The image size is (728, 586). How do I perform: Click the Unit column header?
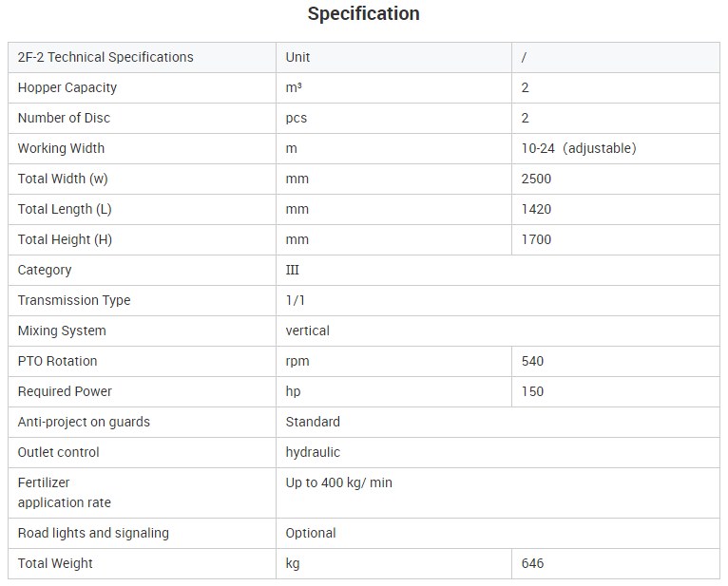pyautogui.click(x=393, y=58)
